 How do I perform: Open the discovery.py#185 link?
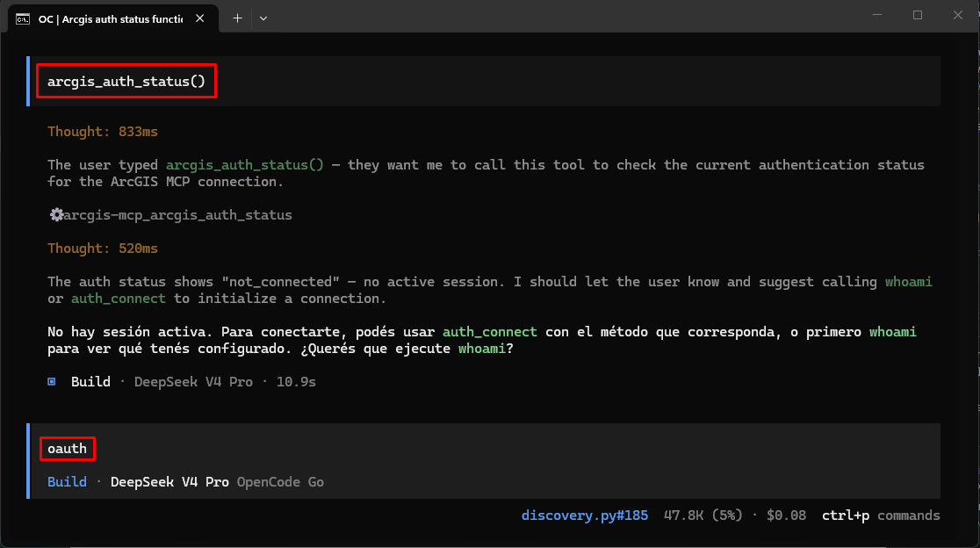coord(584,516)
